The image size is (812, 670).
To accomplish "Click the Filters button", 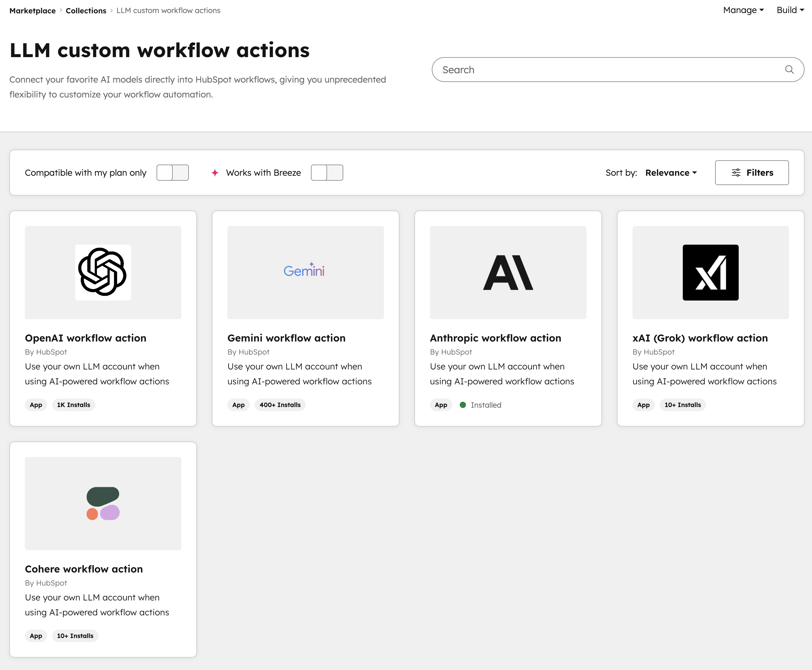I will (751, 173).
